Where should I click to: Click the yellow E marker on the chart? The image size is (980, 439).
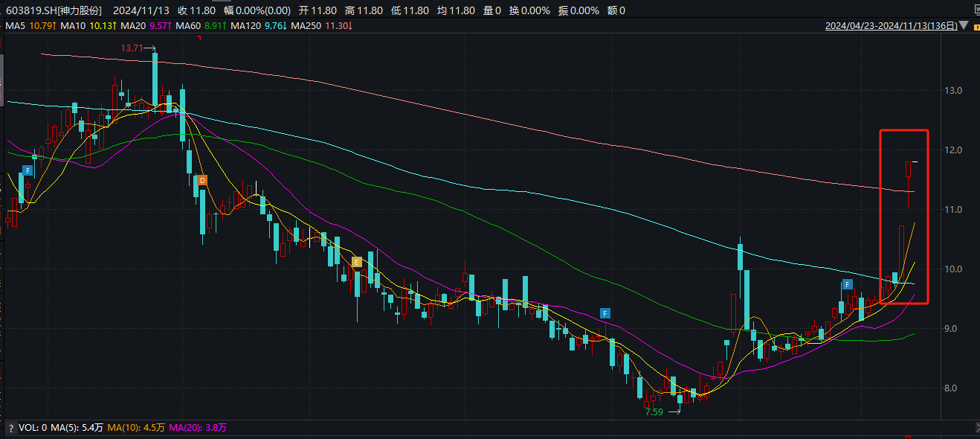coord(357,262)
